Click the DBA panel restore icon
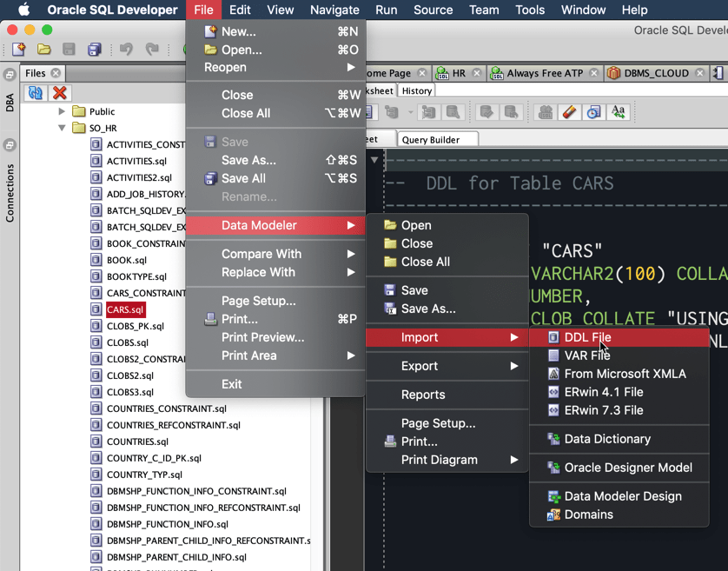Screen dimensions: 728x571 (x=10, y=75)
